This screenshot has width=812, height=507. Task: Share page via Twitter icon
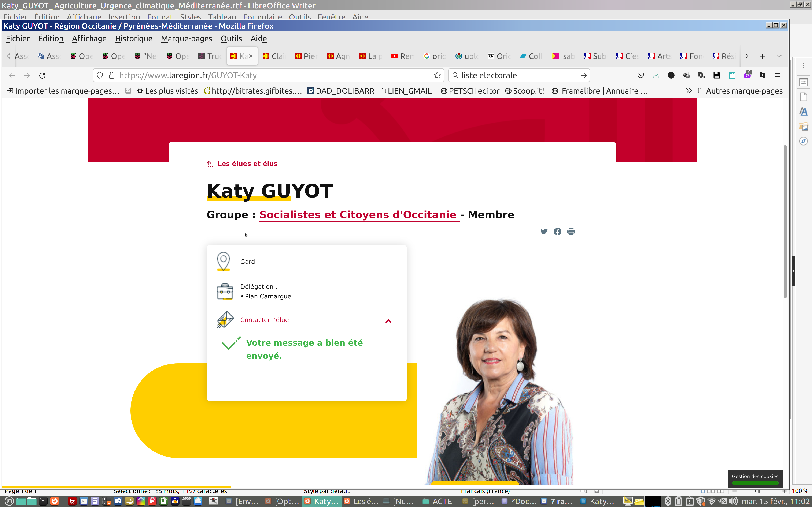(544, 231)
